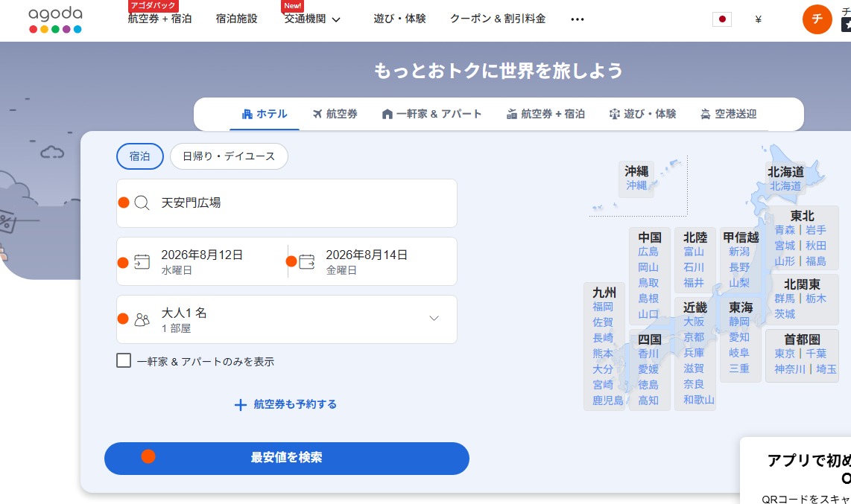
Task: Select 沖縄 link on the map
Action: [636, 185]
